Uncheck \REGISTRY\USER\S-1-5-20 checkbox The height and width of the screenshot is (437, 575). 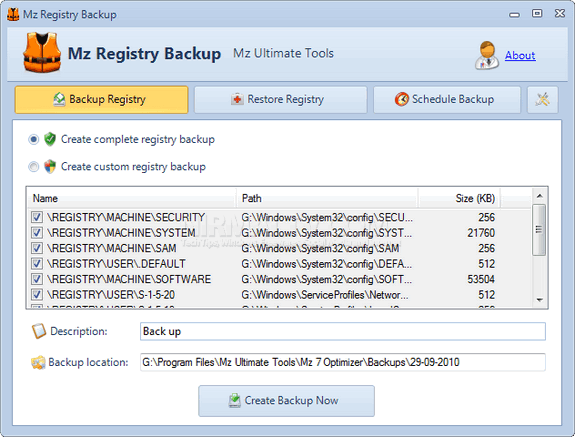coord(37,295)
